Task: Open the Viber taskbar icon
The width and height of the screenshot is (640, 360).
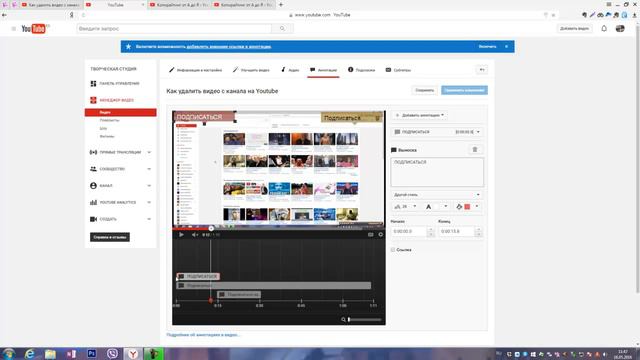Action: 112,353
